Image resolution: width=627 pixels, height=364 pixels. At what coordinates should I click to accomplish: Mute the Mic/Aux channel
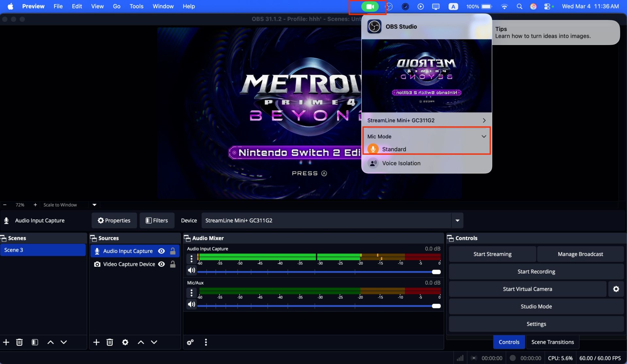pyautogui.click(x=191, y=304)
